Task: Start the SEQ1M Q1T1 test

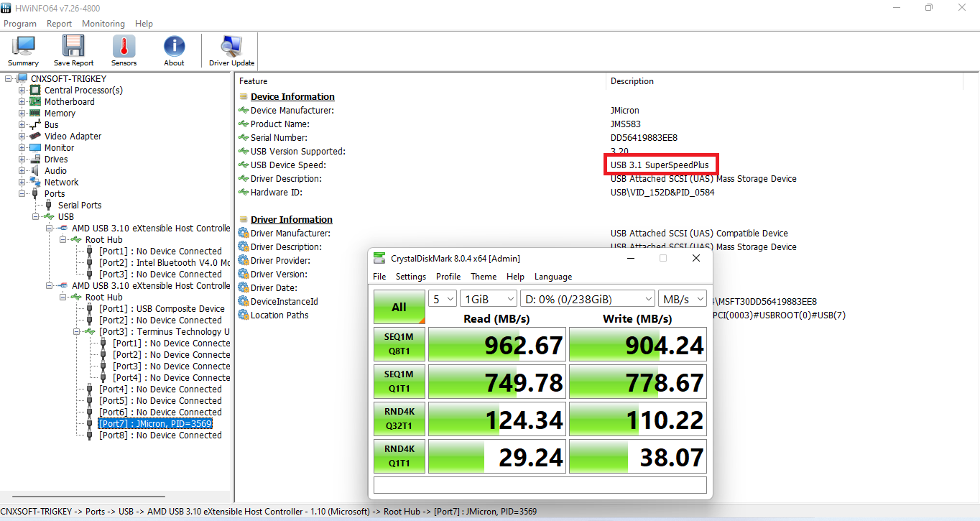Action: (x=399, y=382)
